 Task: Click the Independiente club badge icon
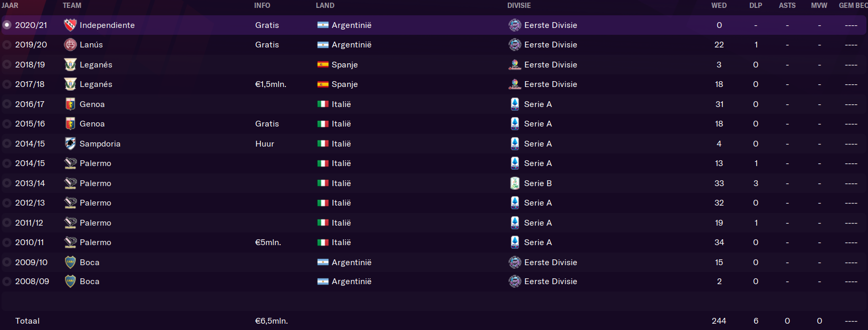coord(70,25)
